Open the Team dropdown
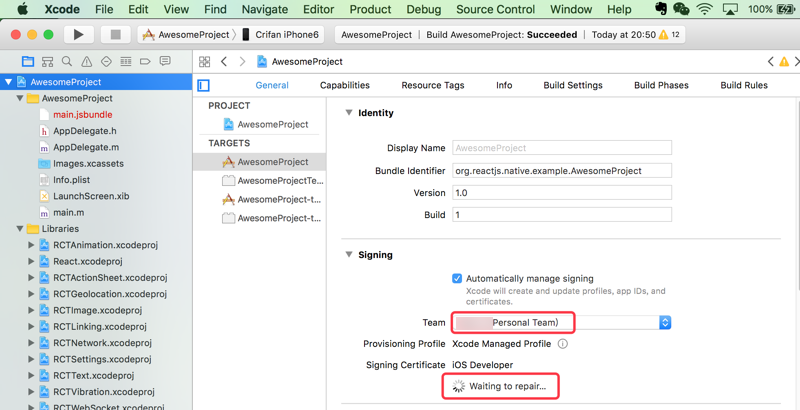Screen dimensions: 800x410 click(x=664, y=323)
